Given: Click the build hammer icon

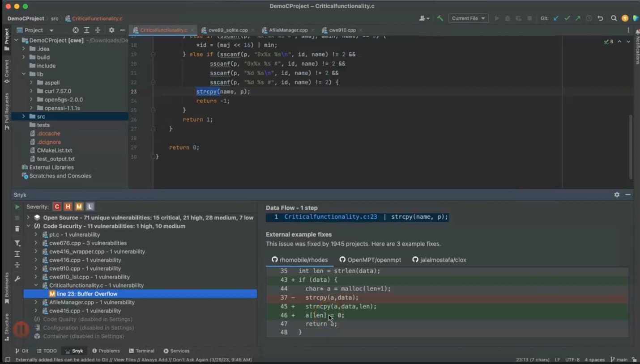Looking at the screenshot, I should 440,18.
